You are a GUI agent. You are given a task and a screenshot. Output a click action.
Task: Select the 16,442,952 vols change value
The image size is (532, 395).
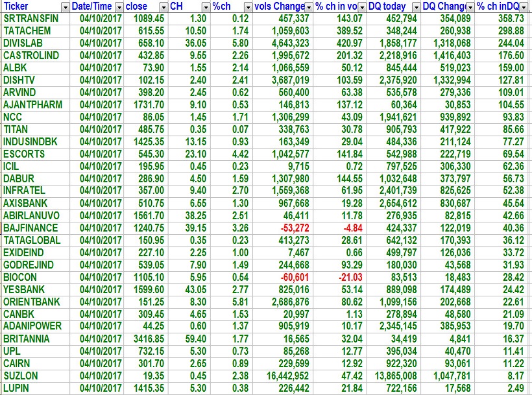tap(284, 376)
